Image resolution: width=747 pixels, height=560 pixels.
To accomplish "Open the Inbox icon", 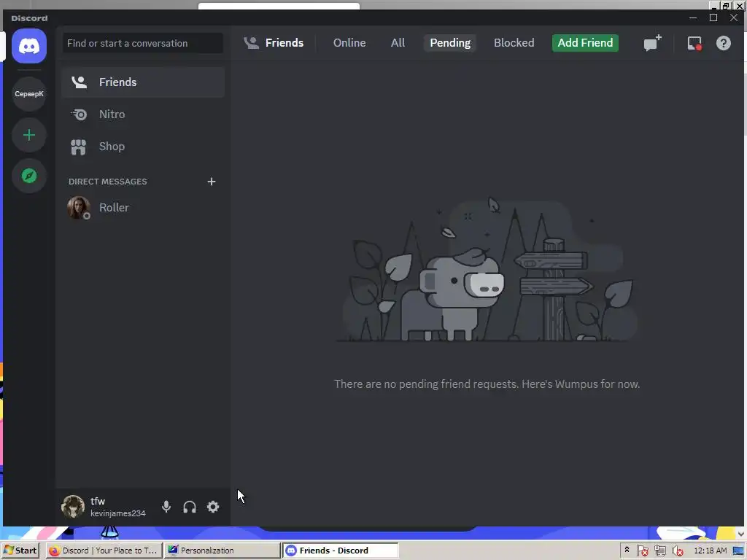I will click(x=694, y=43).
